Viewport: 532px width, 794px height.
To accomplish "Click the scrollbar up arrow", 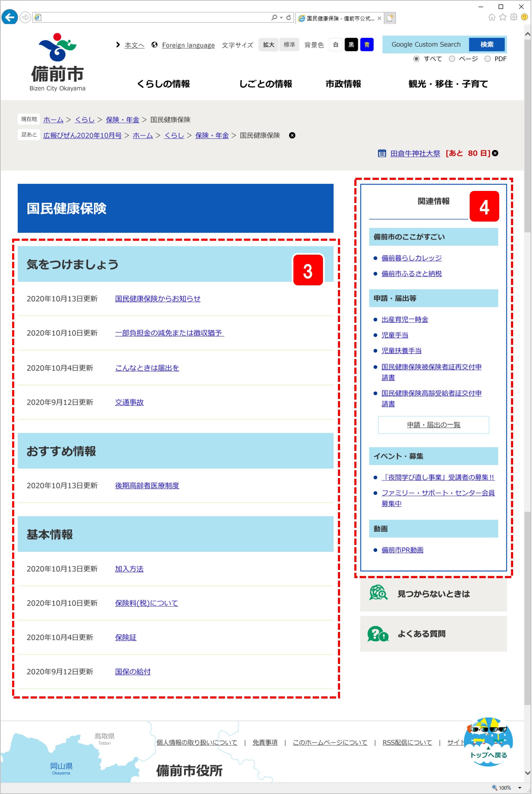I will (528, 34).
